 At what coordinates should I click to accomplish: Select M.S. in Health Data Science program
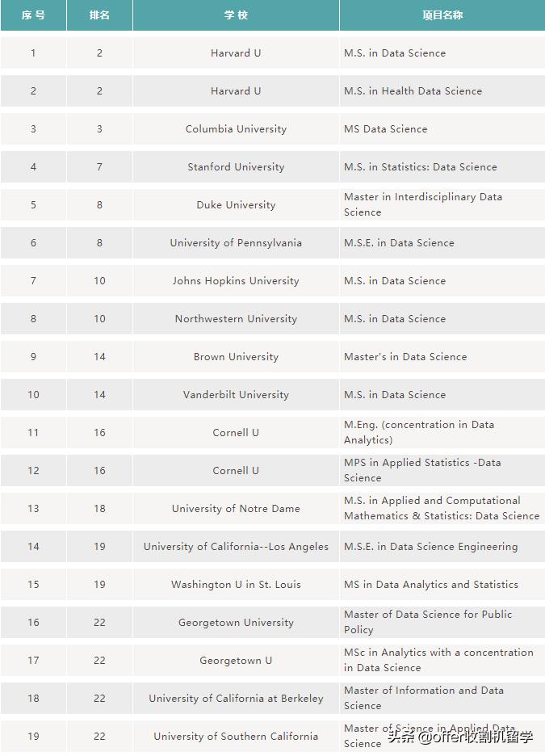click(x=413, y=91)
